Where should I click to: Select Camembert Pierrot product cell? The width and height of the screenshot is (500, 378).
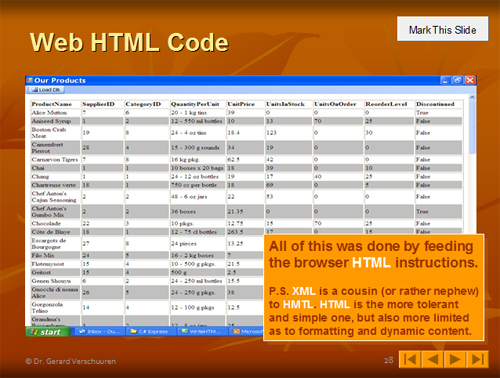[55, 148]
